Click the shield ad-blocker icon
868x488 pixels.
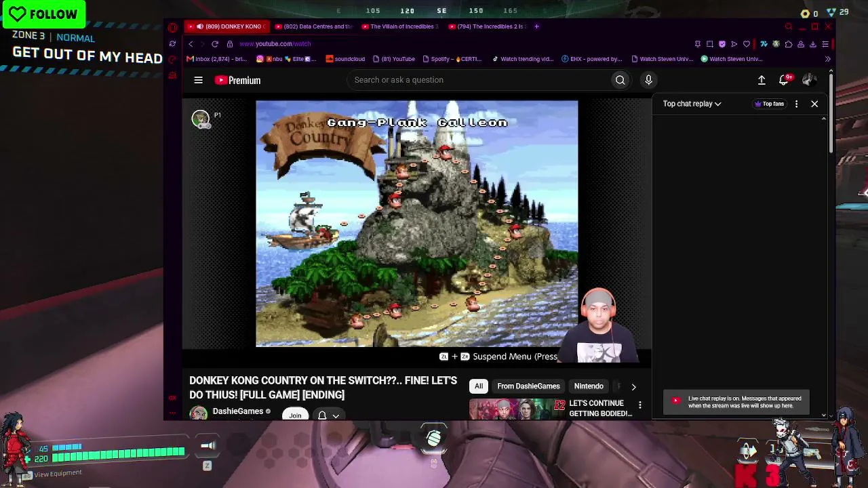point(722,44)
